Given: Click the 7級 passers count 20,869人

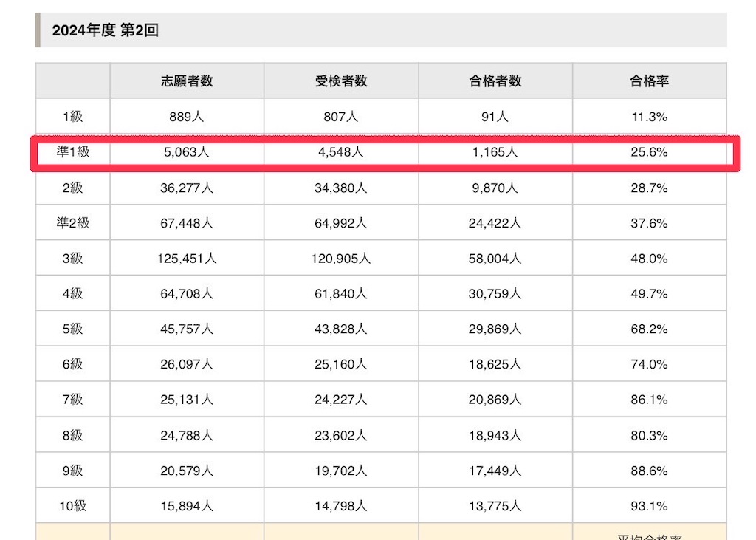Looking at the screenshot, I should pyautogui.click(x=495, y=400).
